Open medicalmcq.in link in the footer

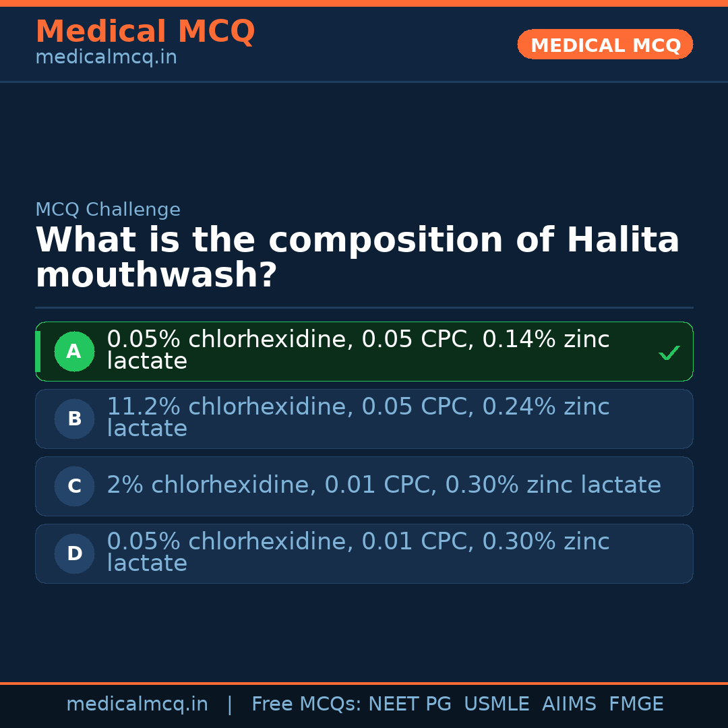coord(137,704)
